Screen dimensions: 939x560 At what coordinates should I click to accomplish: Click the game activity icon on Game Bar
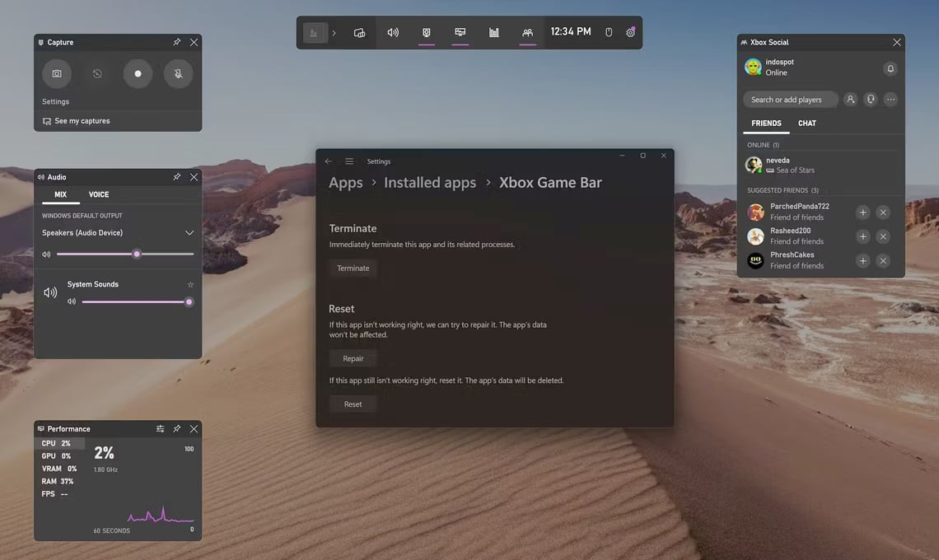pyautogui.click(x=314, y=33)
